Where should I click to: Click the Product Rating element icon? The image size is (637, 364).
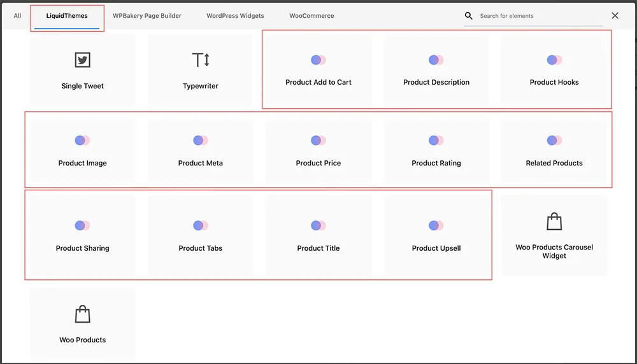(x=436, y=141)
